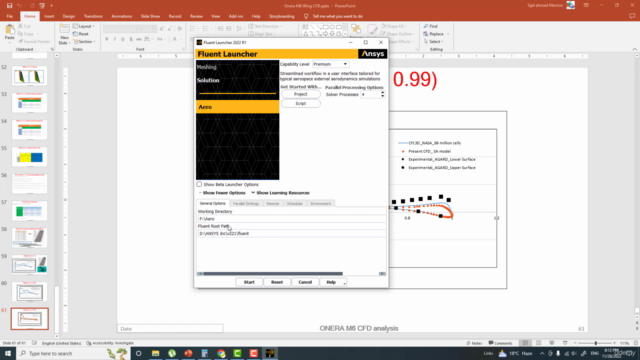The height and width of the screenshot is (360, 640).
Task: Switch to the Insert ribbon tab
Action: 49,16
